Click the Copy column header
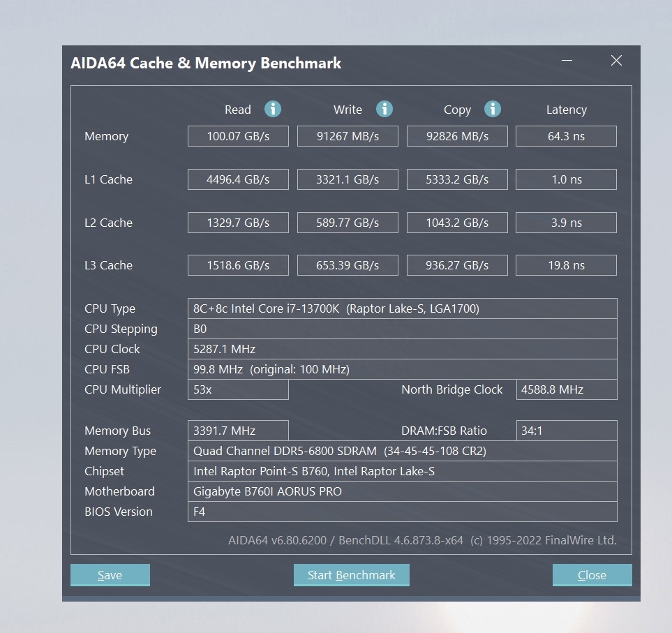Image resolution: width=672 pixels, height=633 pixels. point(457,110)
